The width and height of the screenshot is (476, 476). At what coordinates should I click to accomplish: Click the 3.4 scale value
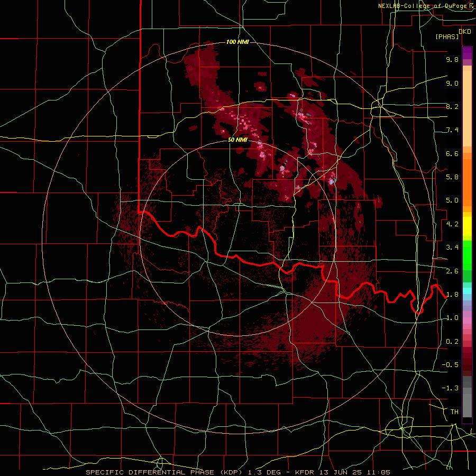(x=452, y=248)
